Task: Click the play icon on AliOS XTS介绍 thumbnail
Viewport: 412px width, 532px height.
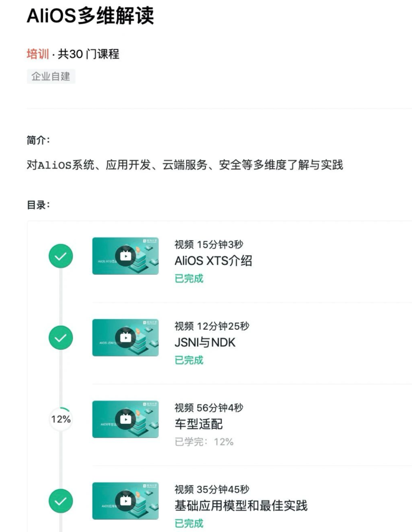Action: [125, 256]
